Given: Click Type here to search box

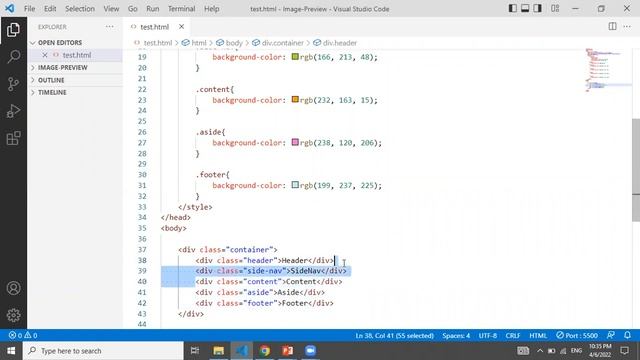Looking at the screenshot, I should point(103,351).
